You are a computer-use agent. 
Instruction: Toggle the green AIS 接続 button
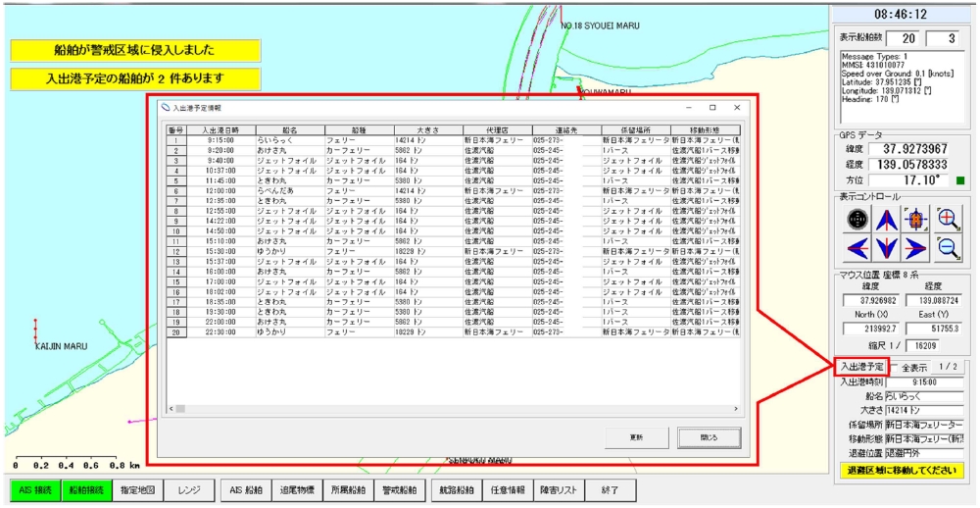point(34,489)
